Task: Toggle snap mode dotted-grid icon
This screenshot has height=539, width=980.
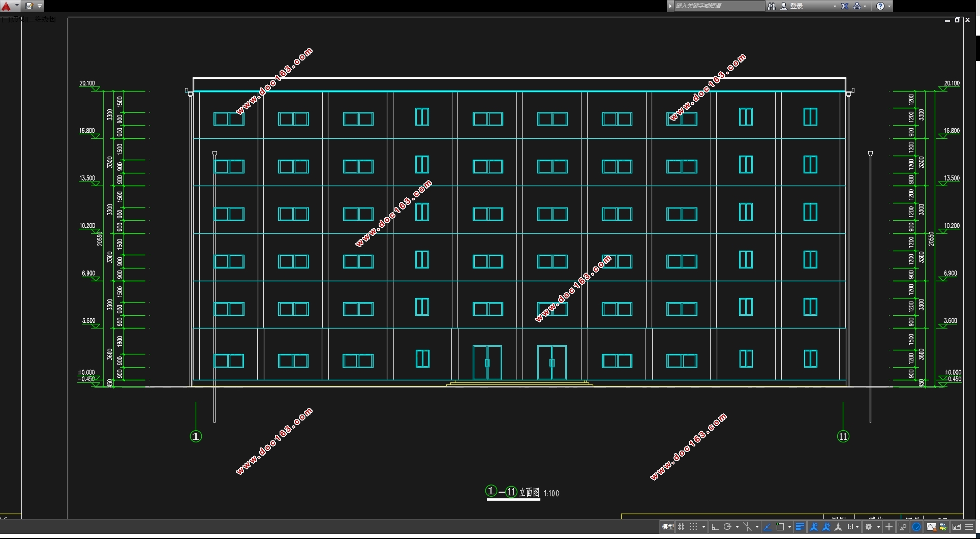Action: 693,527
